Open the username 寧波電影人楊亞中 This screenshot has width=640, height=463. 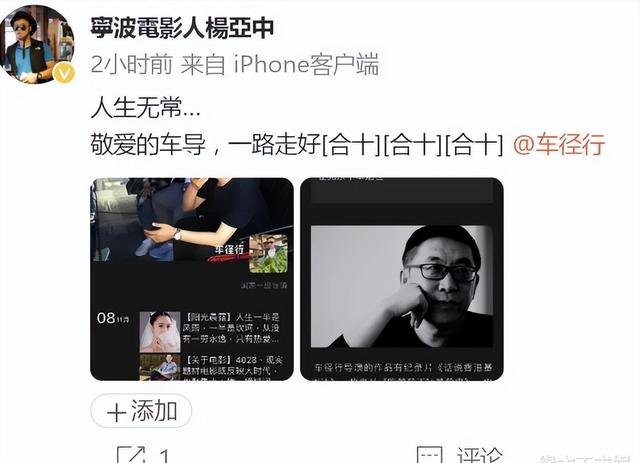click(x=182, y=28)
